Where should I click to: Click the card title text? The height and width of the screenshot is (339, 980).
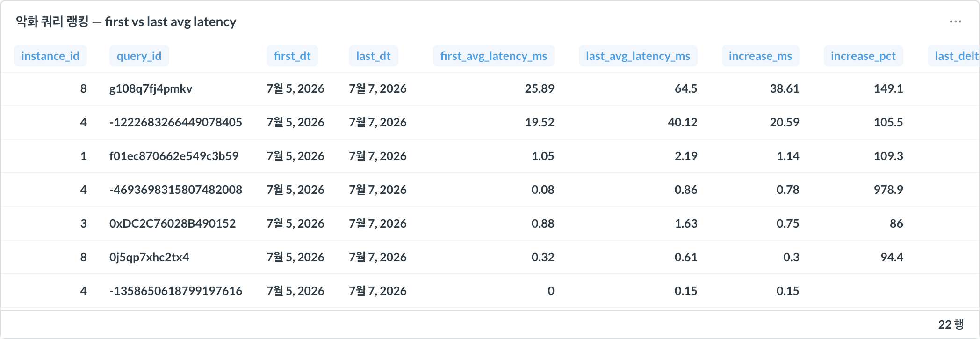pos(126,22)
